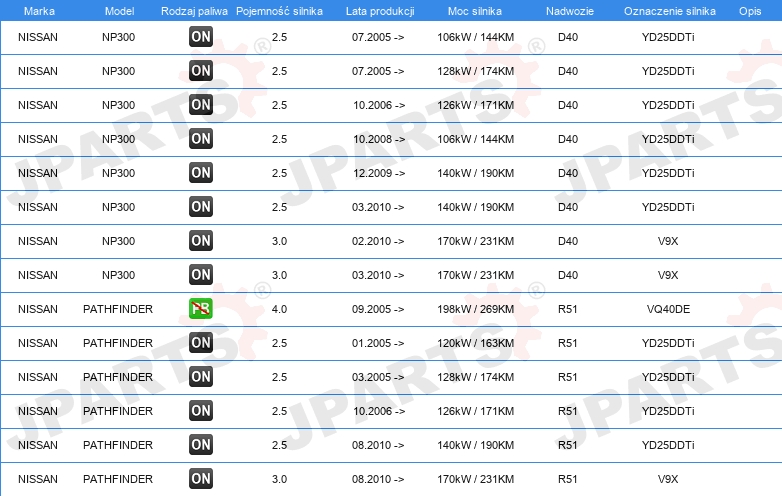Image resolution: width=782 pixels, height=496 pixels.
Task: Select the 120kW / 163KM power cell
Action: pos(475,343)
